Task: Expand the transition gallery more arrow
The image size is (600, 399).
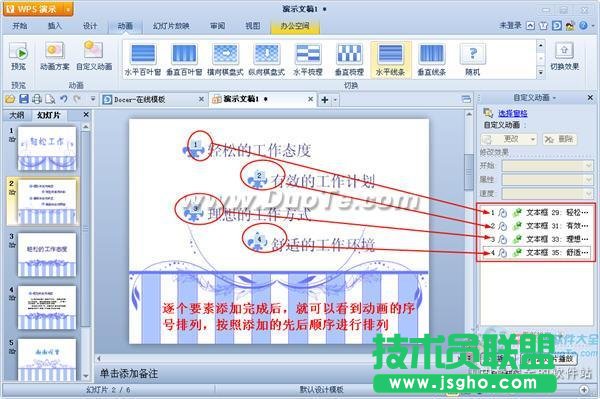Action: tap(540, 72)
